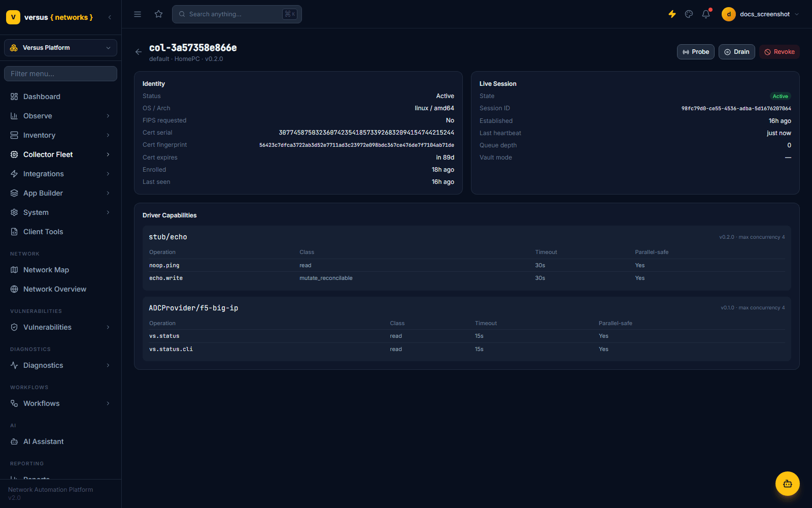Click the Vulnerabilities shield icon
Viewport: 812px width, 508px height.
(x=14, y=327)
